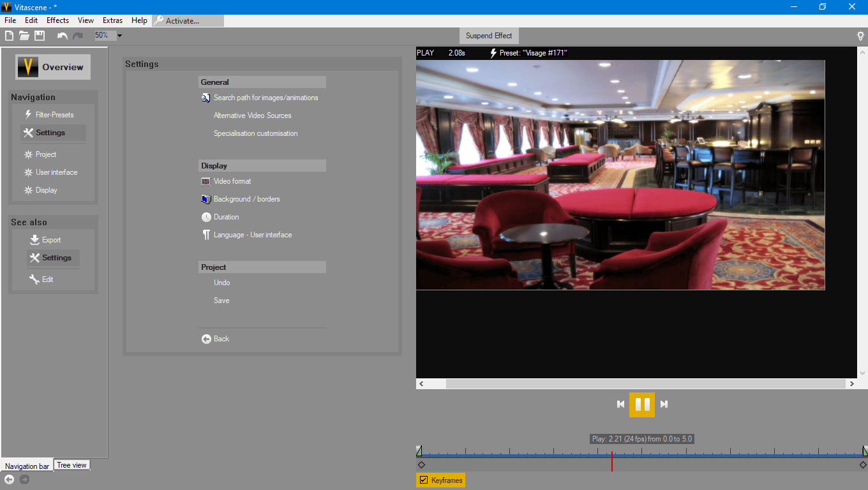Click the timeline end range marker

(865, 452)
